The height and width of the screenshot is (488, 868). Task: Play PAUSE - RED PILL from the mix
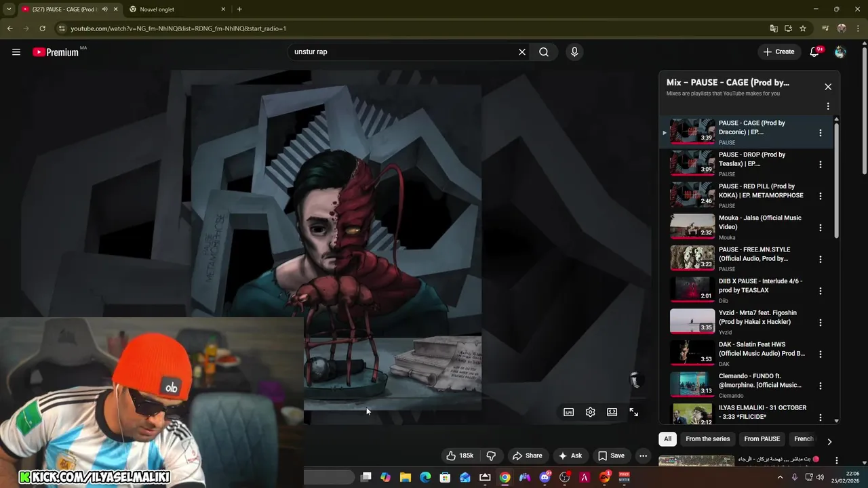[x=746, y=196]
